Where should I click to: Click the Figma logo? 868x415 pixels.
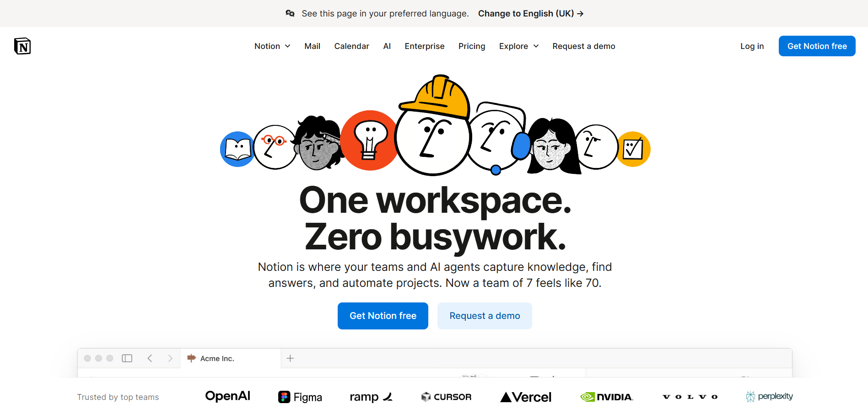(x=300, y=397)
